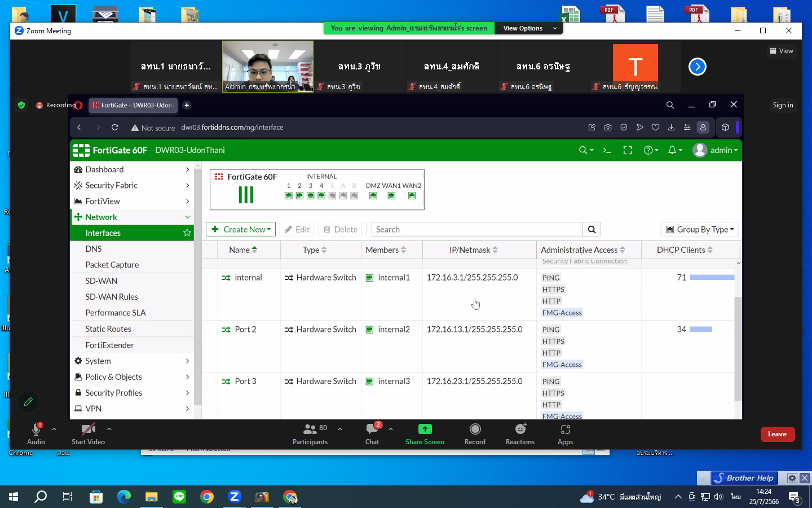This screenshot has width=812, height=508.
Task: Click Leave meeting button
Action: coord(777,434)
